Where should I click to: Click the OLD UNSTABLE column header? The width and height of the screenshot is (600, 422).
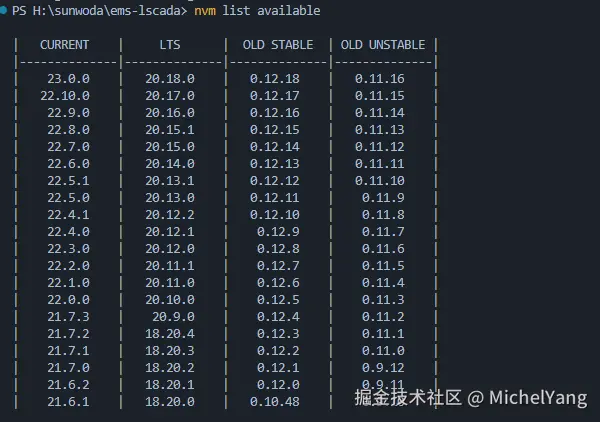[x=383, y=45]
